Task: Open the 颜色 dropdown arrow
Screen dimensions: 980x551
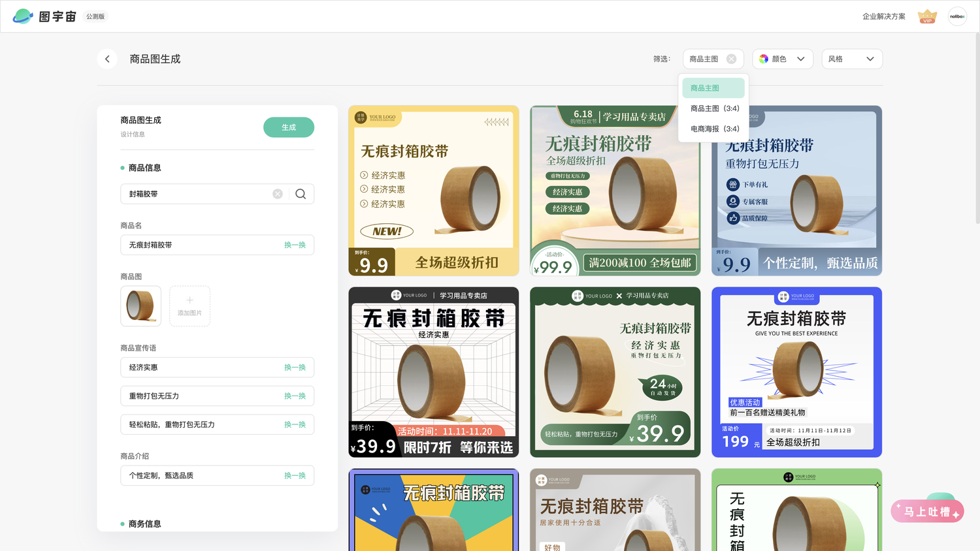Action: pos(800,59)
